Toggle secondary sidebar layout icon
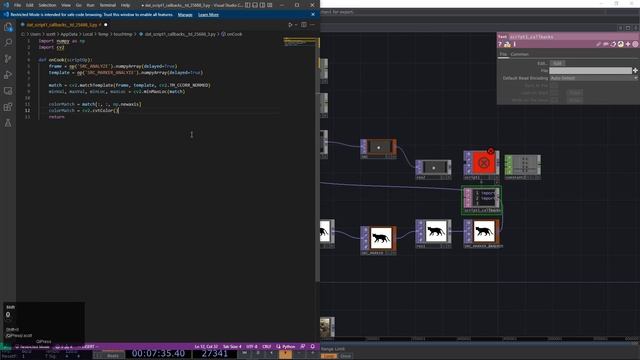The image size is (640, 360). (262, 5)
